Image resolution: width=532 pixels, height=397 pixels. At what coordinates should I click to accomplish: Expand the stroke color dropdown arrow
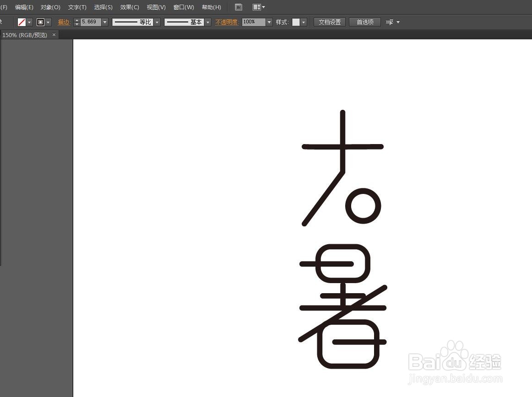pyautogui.click(x=48, y=22)
